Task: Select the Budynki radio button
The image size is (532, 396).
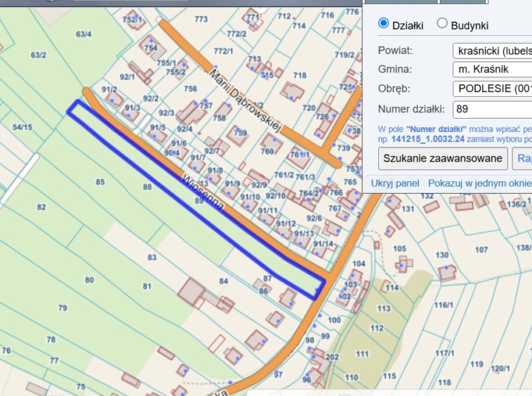Action: click(442, 23)
